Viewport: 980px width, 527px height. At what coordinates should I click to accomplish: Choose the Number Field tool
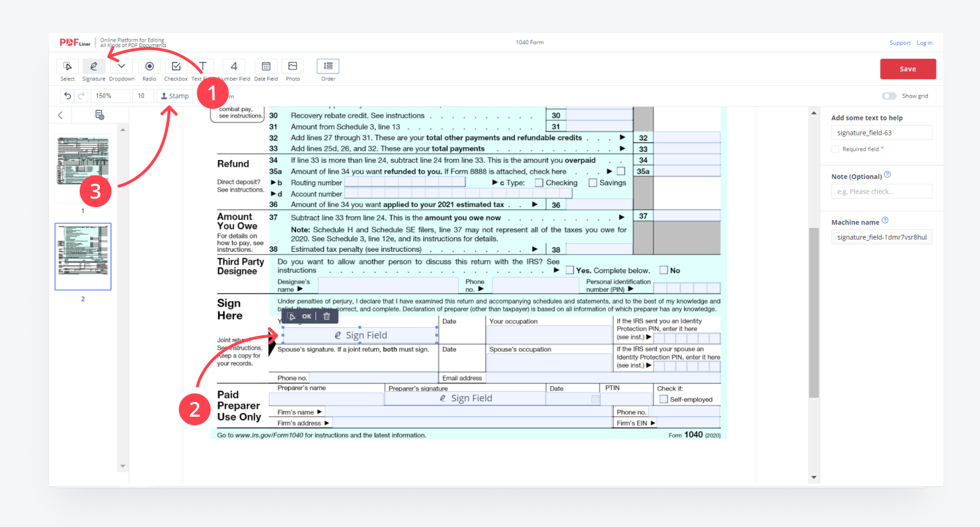[x=234, y=66]
